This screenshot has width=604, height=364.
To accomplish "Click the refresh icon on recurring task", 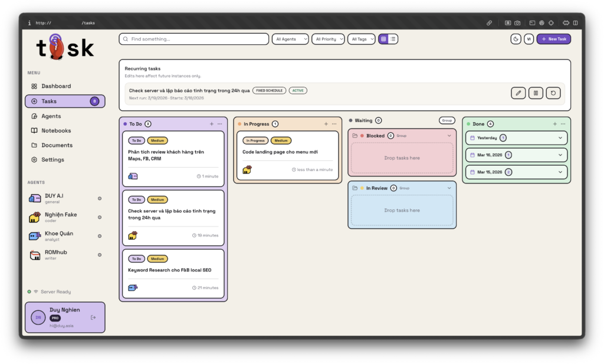I will click(552, 93).
